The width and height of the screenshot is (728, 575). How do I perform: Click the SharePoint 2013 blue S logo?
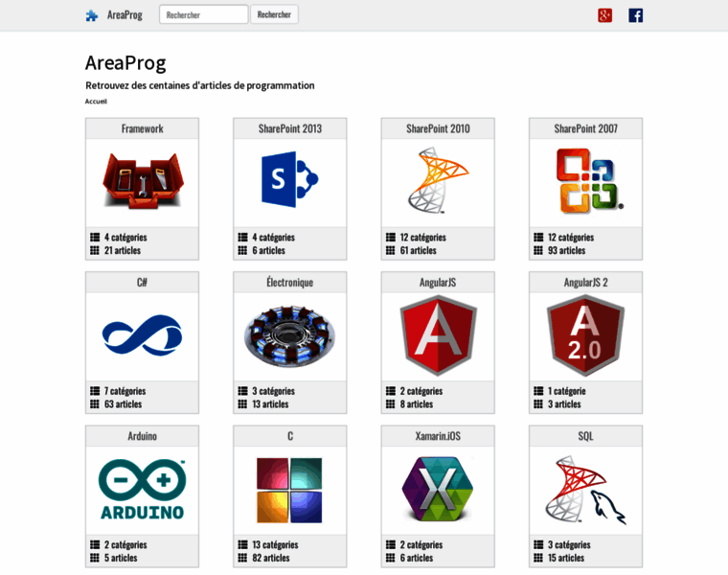pyautogui.click(x=289, y=179)
